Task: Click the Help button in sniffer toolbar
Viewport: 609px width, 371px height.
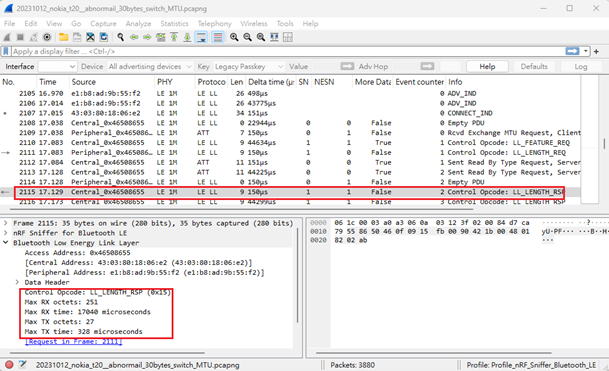Action: tap(487, 66)
